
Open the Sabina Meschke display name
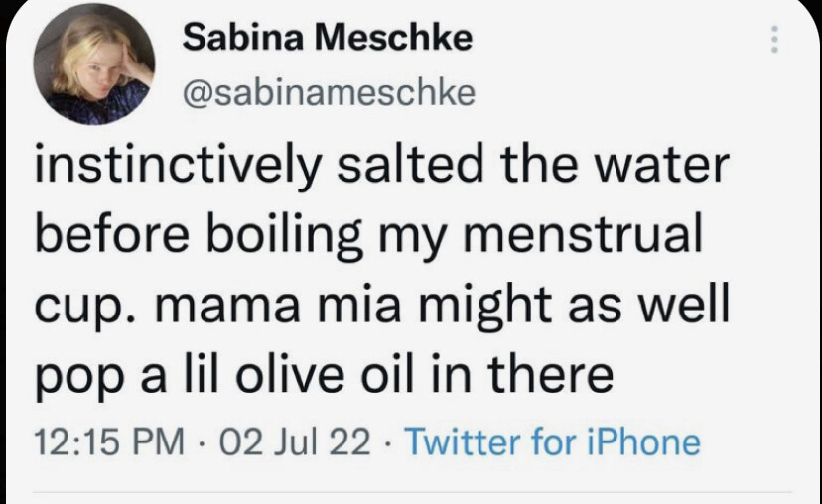point(329,40)
